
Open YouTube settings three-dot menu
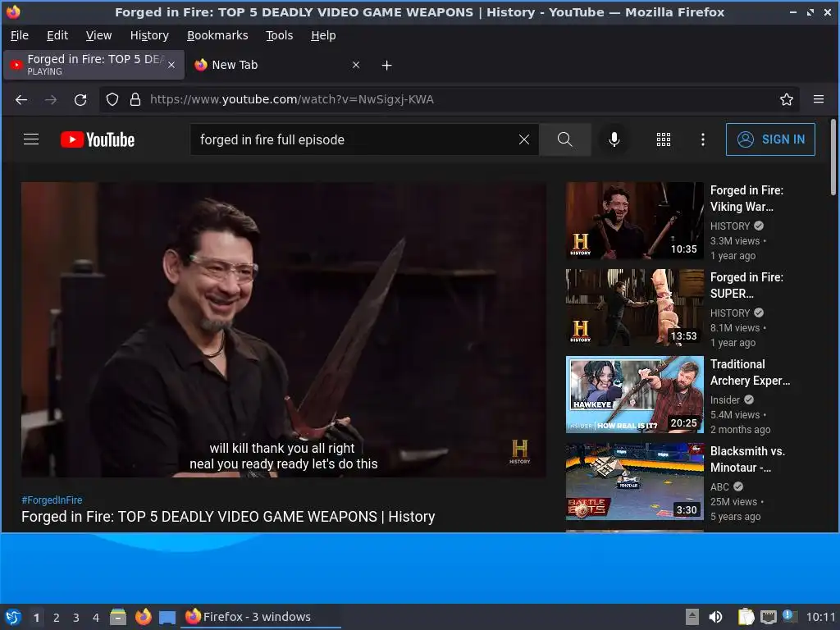tap(703, 139)
